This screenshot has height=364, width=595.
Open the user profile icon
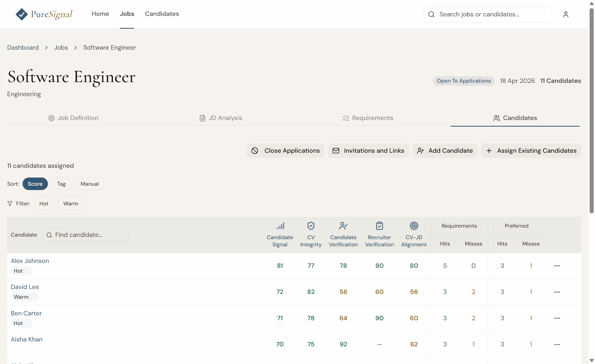coord(566,14)
